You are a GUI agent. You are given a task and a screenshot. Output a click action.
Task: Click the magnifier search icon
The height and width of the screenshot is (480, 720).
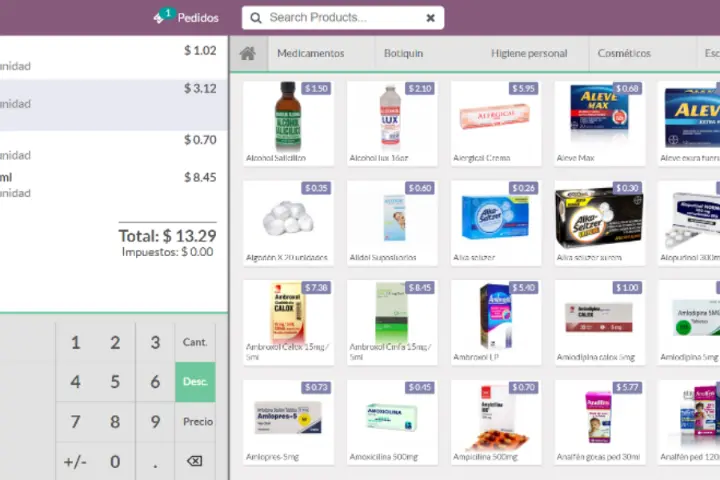pos(256,18)
